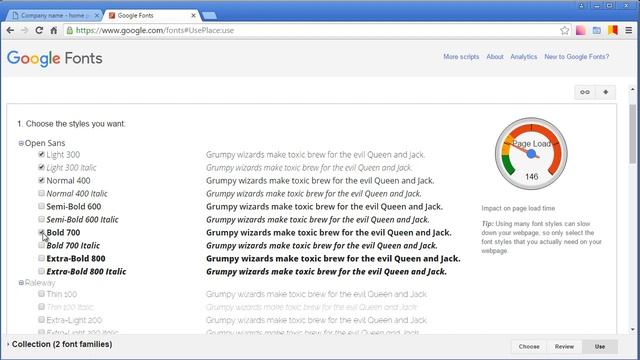Click the download arrow icon button
Image resolution: width=640 pixels, height=360 pixels.
point(606,92)
